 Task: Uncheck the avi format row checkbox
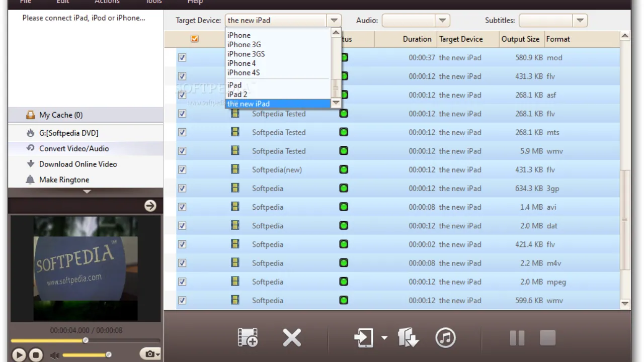pyautogui.click(x=182, y=207)
